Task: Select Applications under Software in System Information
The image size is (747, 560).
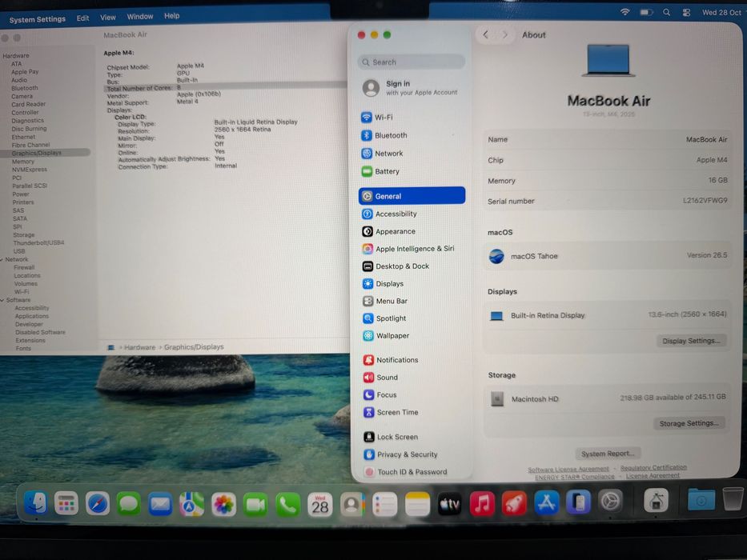Action: [31, 316]
